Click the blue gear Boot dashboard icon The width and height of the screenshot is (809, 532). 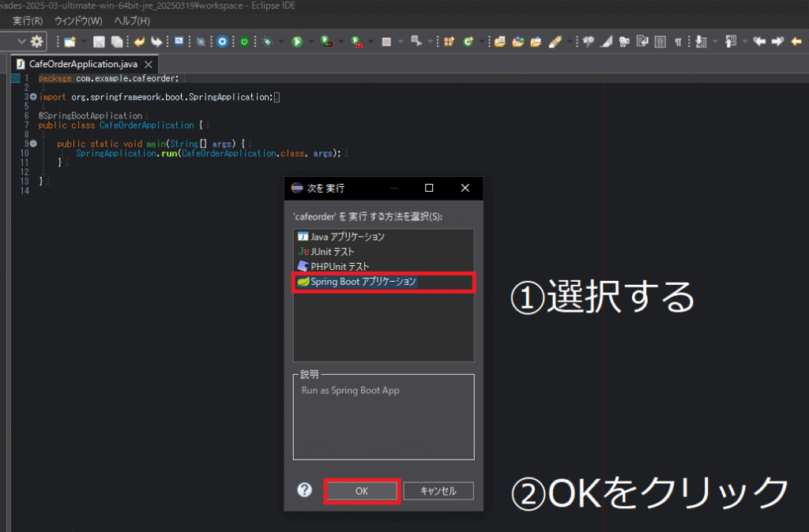click(x=222, y=42)
